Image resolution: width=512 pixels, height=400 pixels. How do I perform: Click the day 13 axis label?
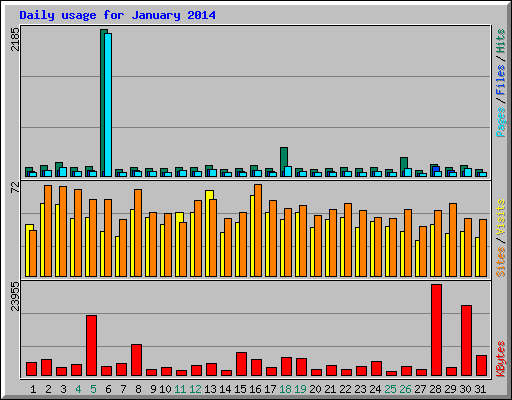click(210, 389)
